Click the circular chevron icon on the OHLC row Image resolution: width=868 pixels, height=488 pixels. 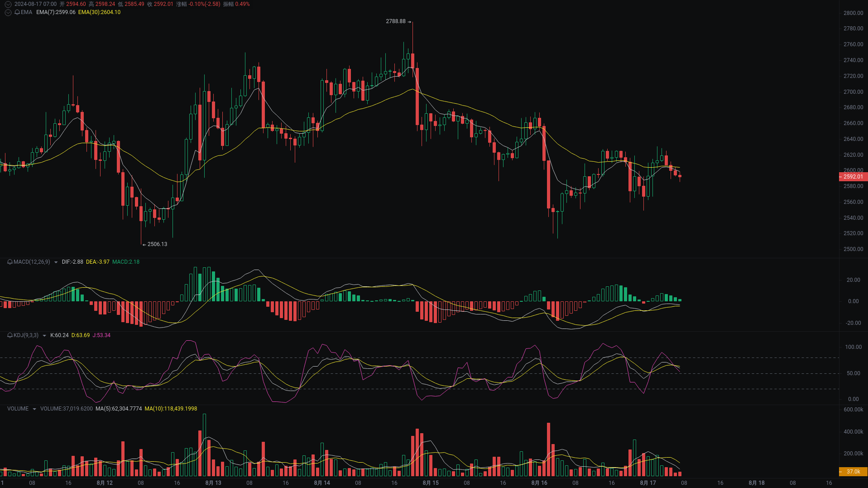(7, 4)
